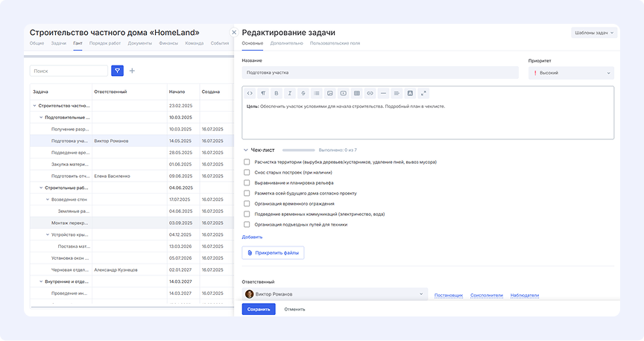
Task: Click the Поиск search field
Action: [x=69, y=71]
